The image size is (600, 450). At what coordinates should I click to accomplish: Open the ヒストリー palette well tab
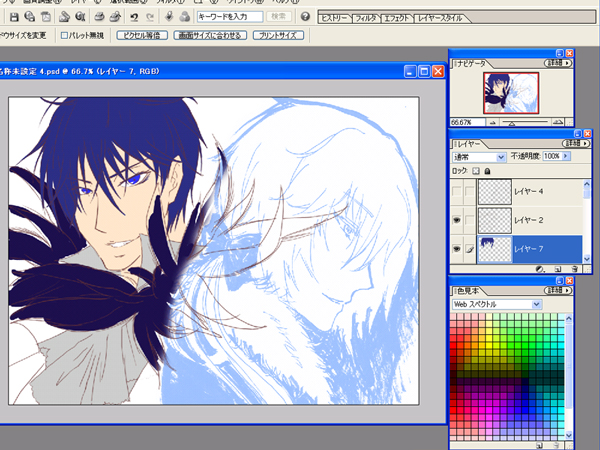coord(335,18)
